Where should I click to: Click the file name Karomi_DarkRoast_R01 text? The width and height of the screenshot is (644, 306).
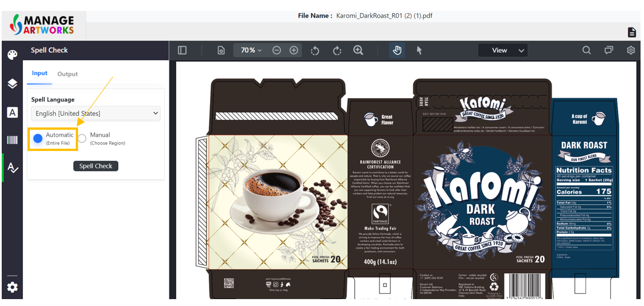(384, 16)
